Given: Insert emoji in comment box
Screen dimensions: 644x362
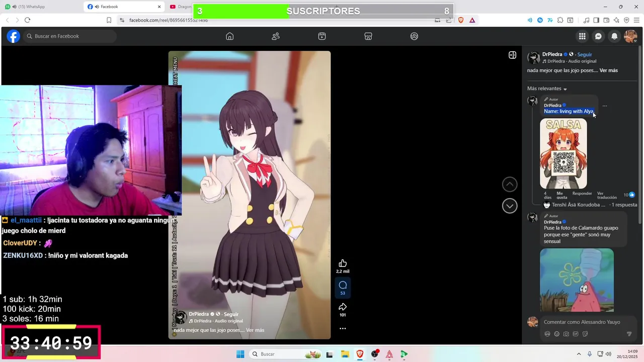Looking at the screenshot, I should 556,334.
